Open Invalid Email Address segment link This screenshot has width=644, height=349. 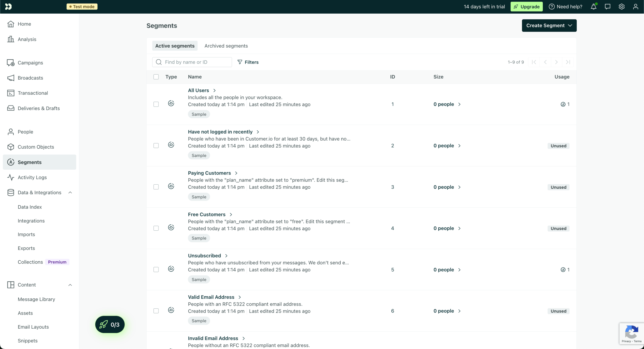[x=216, y=338]
